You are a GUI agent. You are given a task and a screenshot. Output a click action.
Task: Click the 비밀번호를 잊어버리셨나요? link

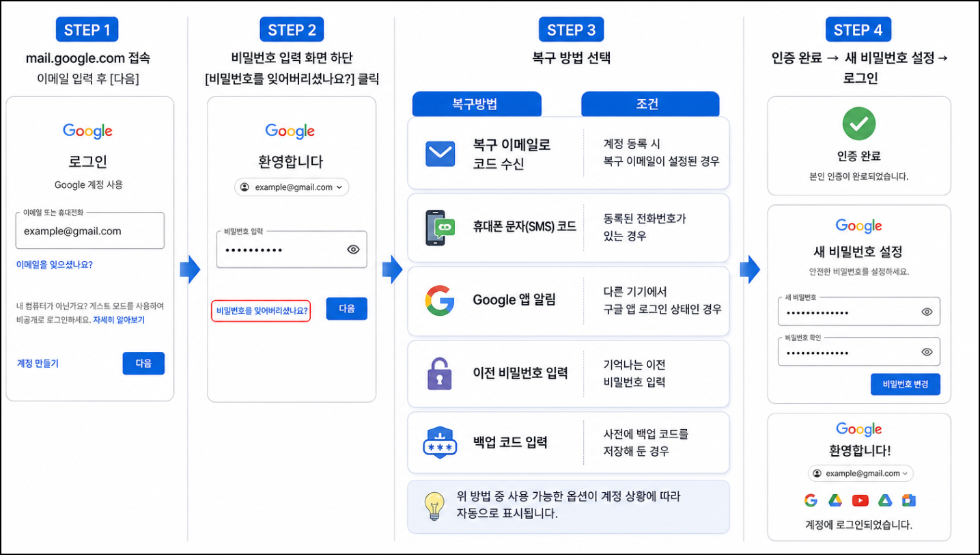coord(262,311)
